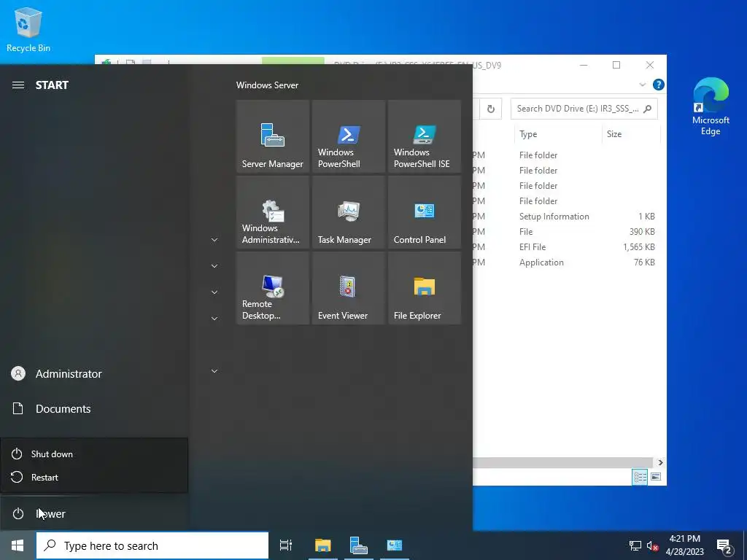This screenshot has height=560, width=747.
Task: Switch Explorer to details view icon
Action: 640,477
